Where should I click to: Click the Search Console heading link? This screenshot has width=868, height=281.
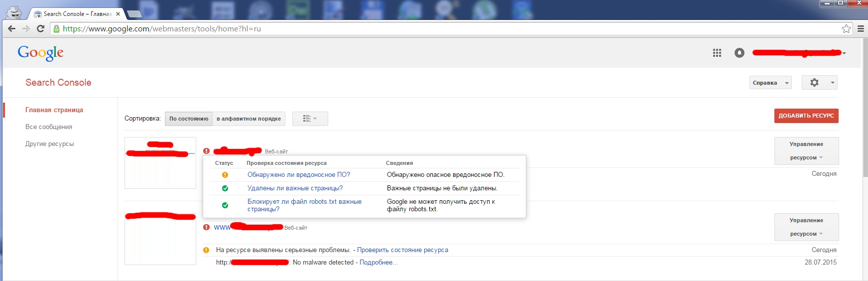pos(58,83)
